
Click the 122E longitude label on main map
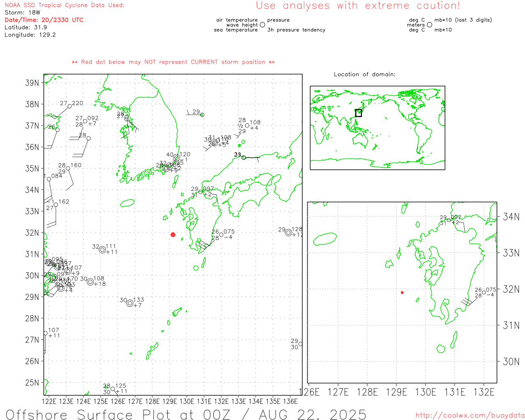49,401
